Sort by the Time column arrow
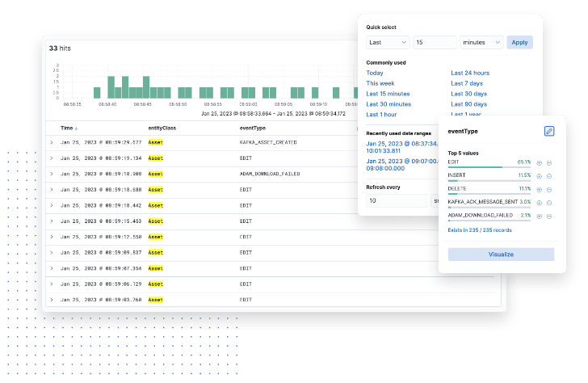Image resolution: width=588 pixels, height=383 pixels. click(76, 128)
